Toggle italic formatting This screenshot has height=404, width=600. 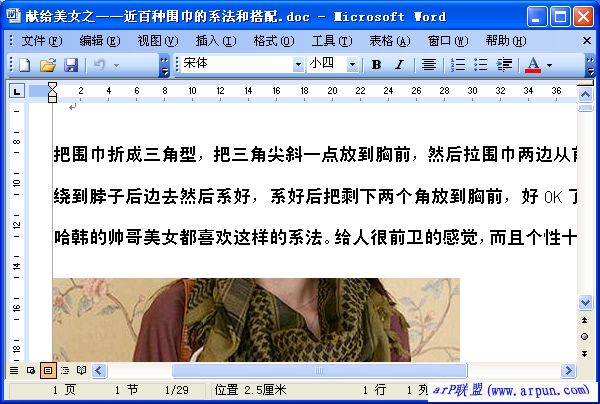(x=399, y=65)
